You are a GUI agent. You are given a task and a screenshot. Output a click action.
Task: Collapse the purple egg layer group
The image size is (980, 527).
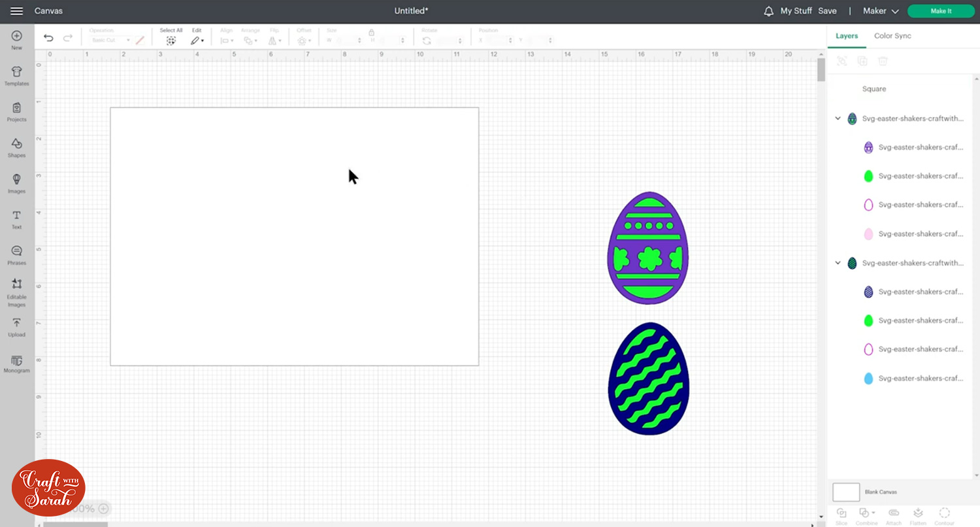pyautogui.click(x=838, y=118)
